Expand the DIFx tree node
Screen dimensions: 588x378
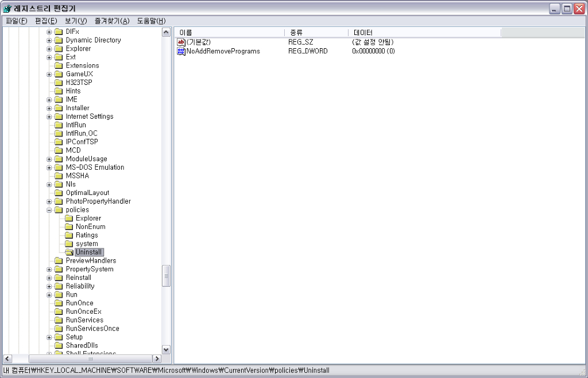pyautogui.click(x=49, y=32)
